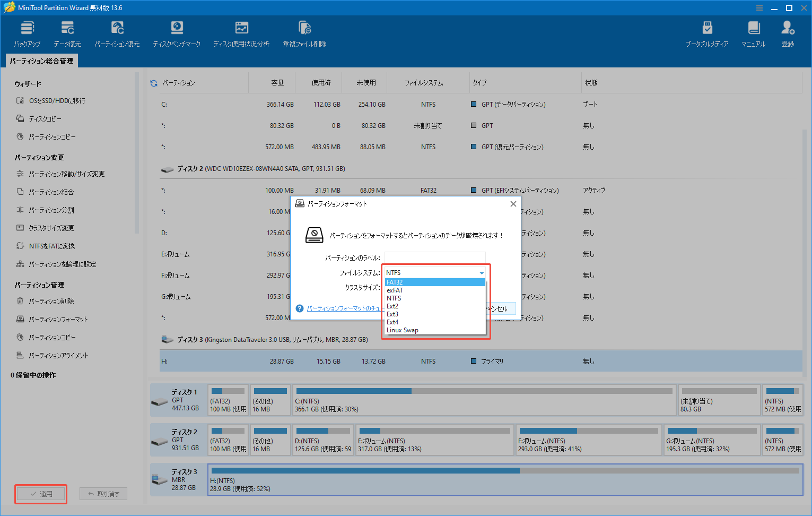This screenshot has height=516, width=812.
Task: Refresh the partition list
Action: coord(153,83)
